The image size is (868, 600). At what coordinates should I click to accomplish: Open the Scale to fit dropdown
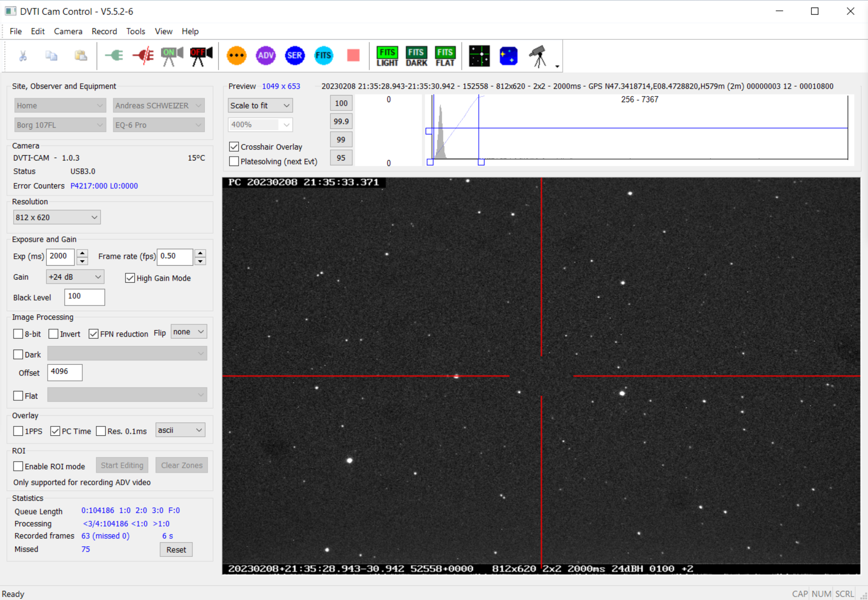tap(260, 106)
